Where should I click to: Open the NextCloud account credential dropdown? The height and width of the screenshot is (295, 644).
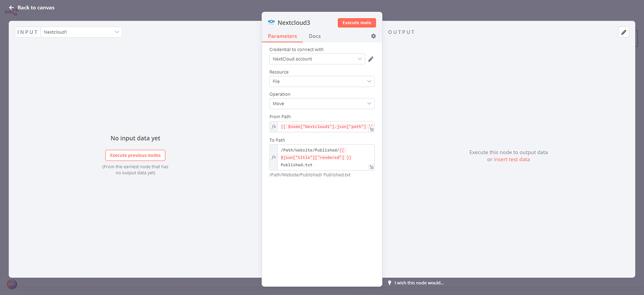(317, 59)
